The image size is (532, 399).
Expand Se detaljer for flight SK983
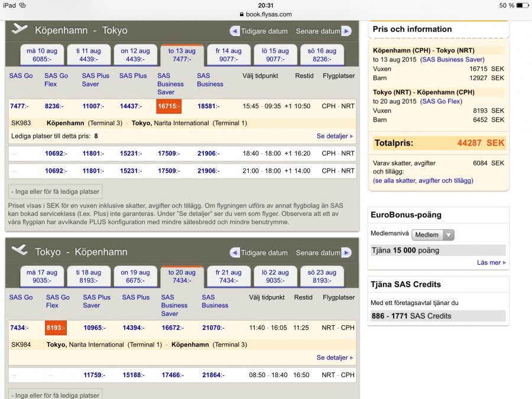point(335,136)
